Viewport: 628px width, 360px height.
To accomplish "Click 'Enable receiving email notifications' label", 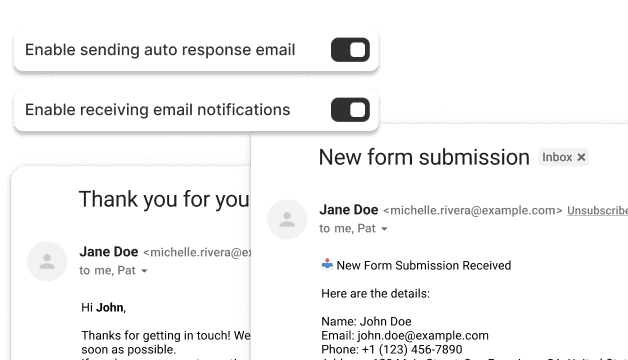I will pos(157,110).
